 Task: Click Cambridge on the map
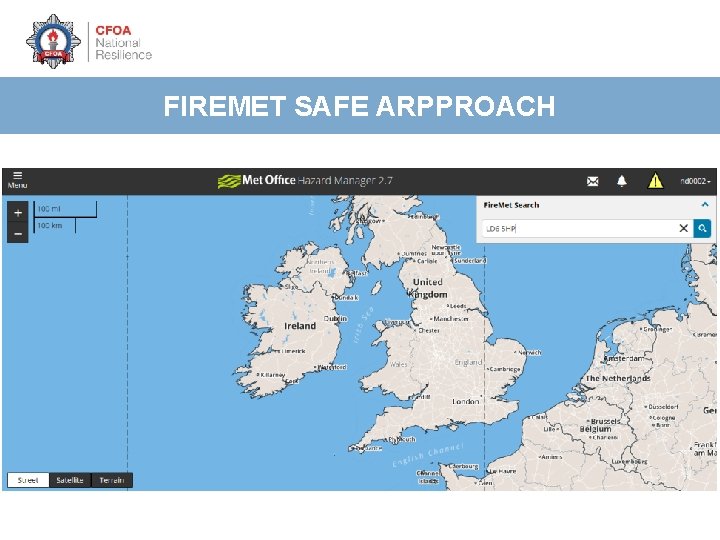click(x=504, y=369)
